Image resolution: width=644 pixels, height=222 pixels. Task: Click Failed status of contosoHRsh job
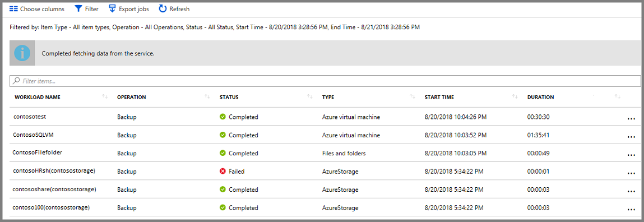coord(232,172)
